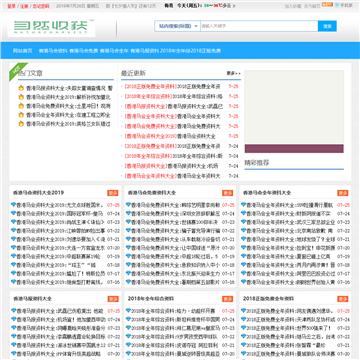The image size is (360, 360).
Task: Click the green HOT ribbon badge
Action: [17, 71]
